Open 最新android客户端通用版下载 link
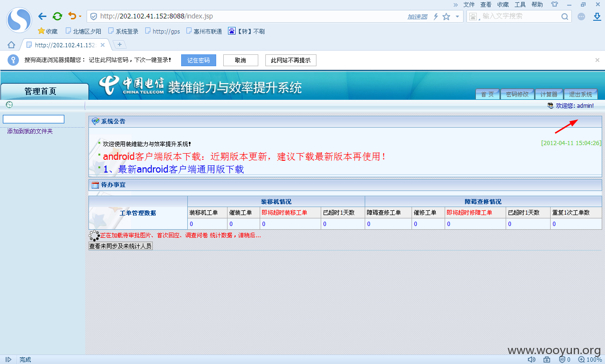This screenshot has height=364, width=605. point(174,169)
